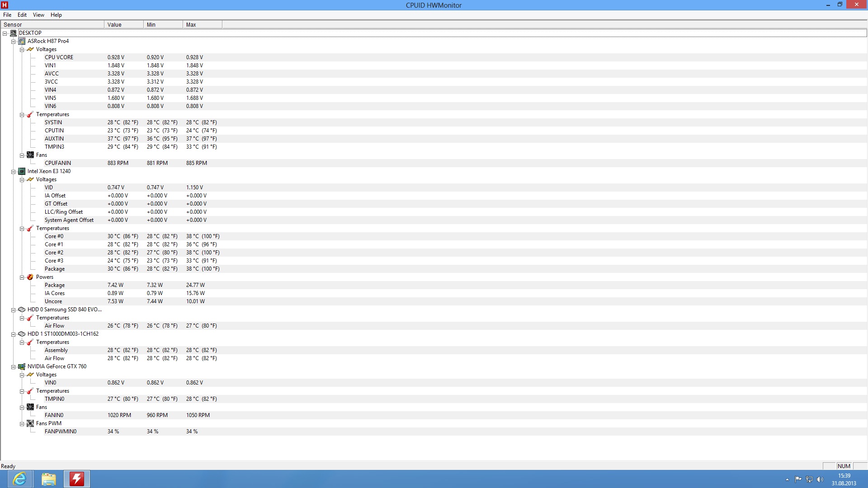Open the View menu
This screenshot has width=868, height=488.
coord(38,15)
